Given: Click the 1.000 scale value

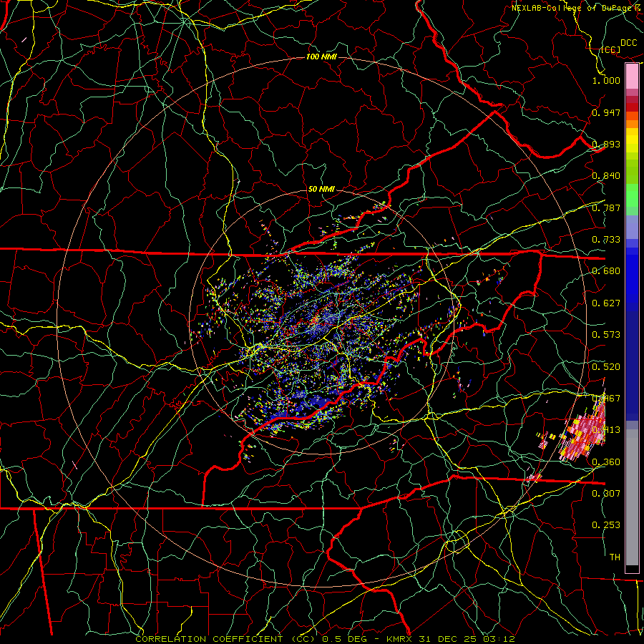Looking at the screenshot, I should pos(606,80).
